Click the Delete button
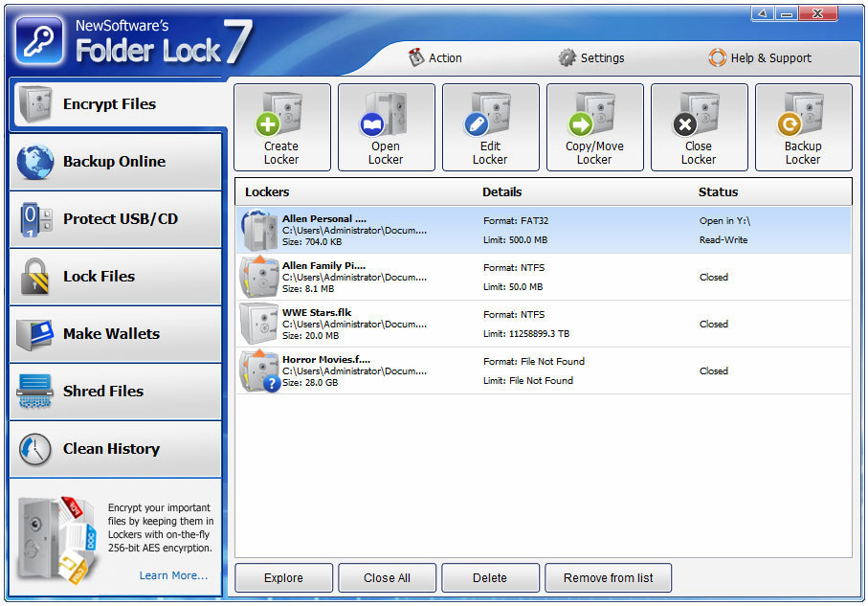The height and width of the screenshot is (606, 868). pyautogui.click(x=490, y=577)
